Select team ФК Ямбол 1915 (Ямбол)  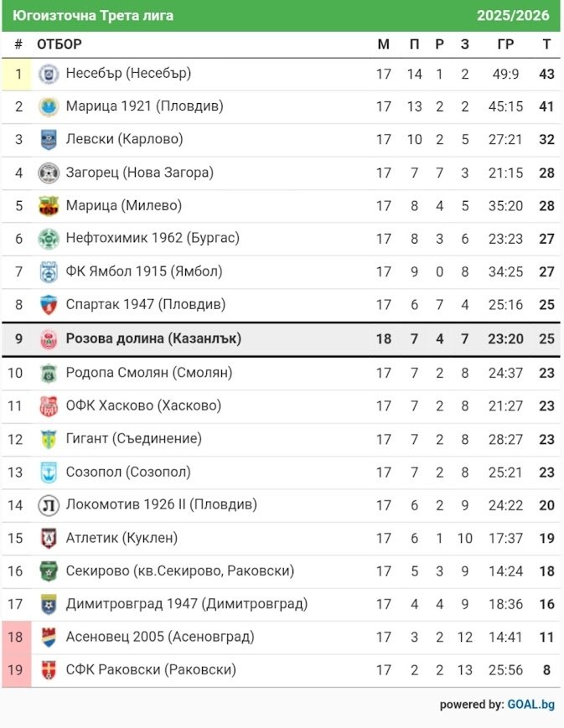[x=143, y=271]
